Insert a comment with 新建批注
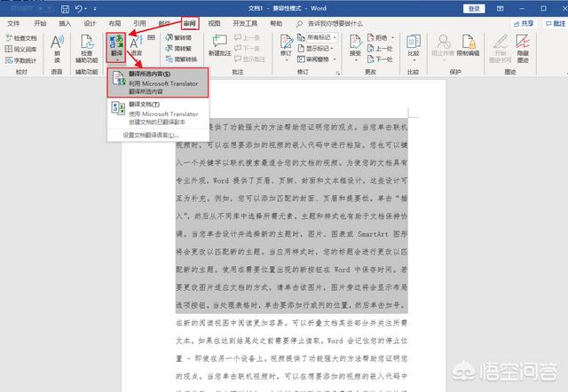568x392 pixels. (220, 45)
